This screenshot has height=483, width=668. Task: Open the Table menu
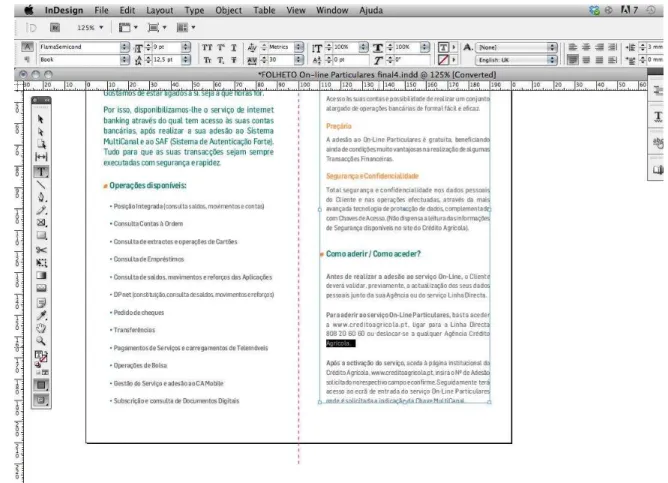264,10
